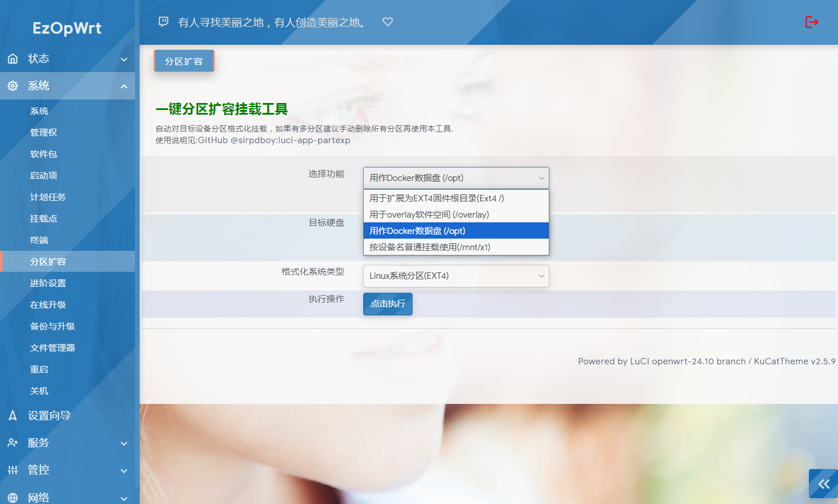The width and height of the screenshot is (838, 504).
Task: Go to 备份与升级 in sidebar
Action: click(52, 326)
